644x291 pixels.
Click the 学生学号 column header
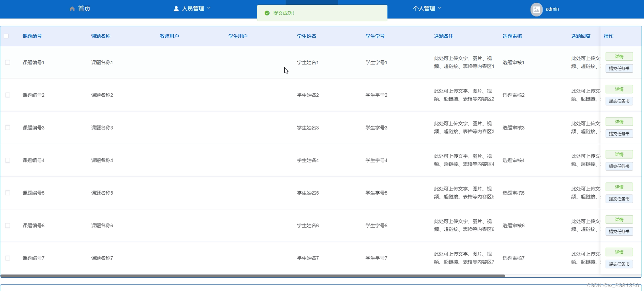(375, 36)
